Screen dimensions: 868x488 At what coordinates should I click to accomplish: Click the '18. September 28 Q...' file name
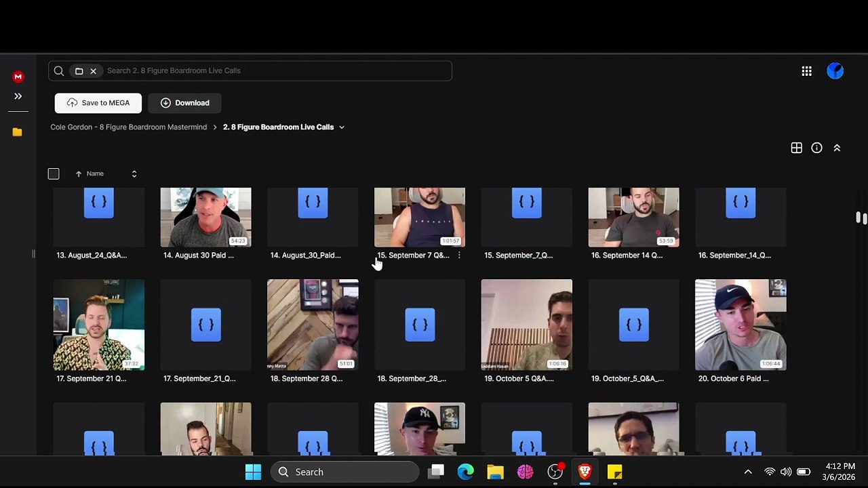307,379
